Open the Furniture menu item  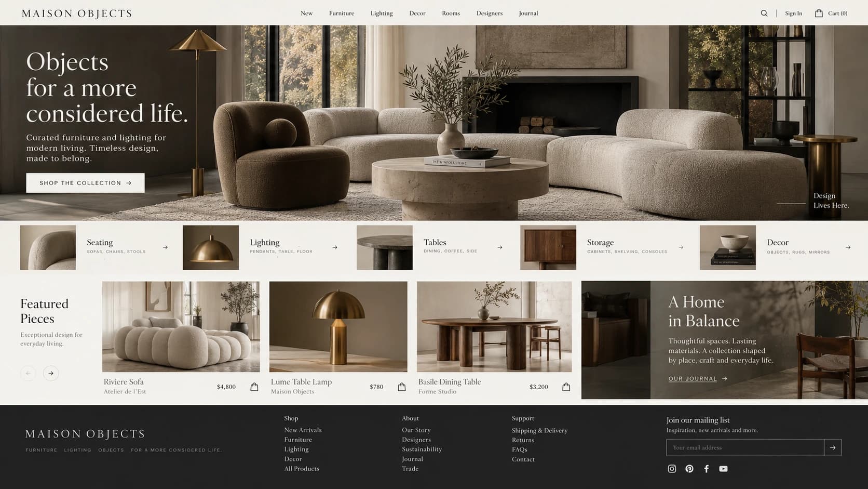click(x=342, y=14)
